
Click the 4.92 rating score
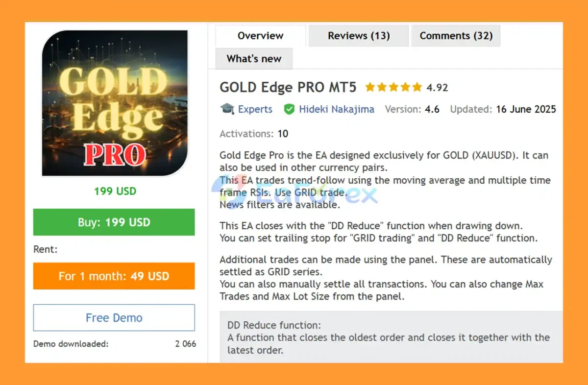click(x=437, y=88)
